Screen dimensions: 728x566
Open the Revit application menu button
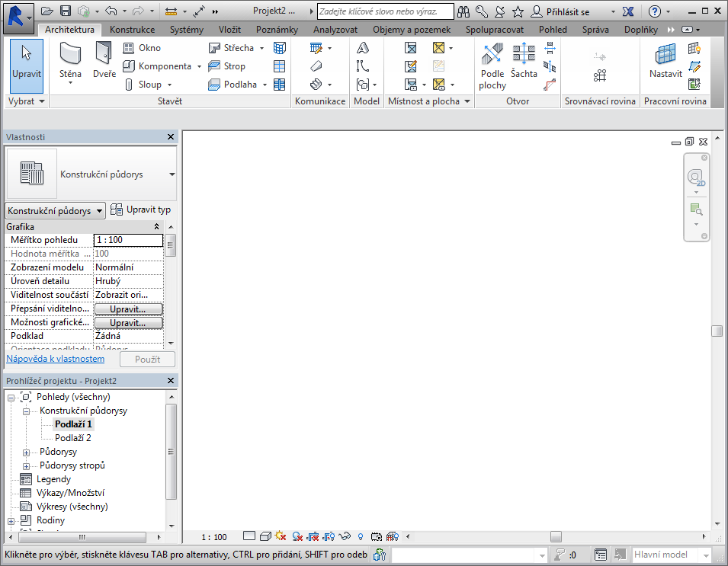click(x=18, y=18)
